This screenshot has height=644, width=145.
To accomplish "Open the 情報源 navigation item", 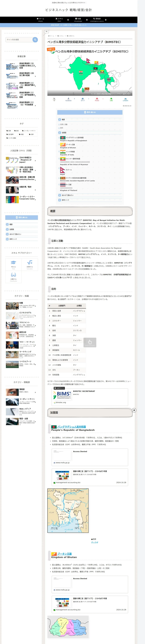I will pos(97,20).
